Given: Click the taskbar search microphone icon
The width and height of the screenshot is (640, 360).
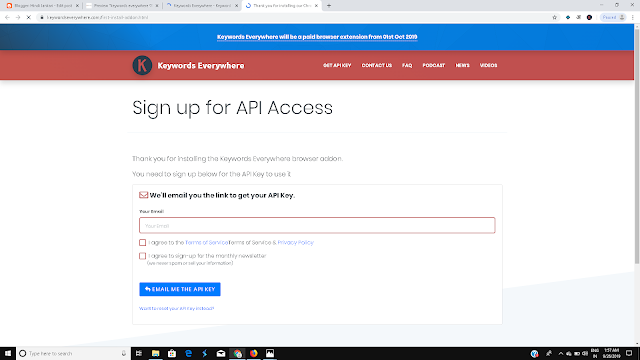Looking at the screenshot, I should tap(124, 353).
